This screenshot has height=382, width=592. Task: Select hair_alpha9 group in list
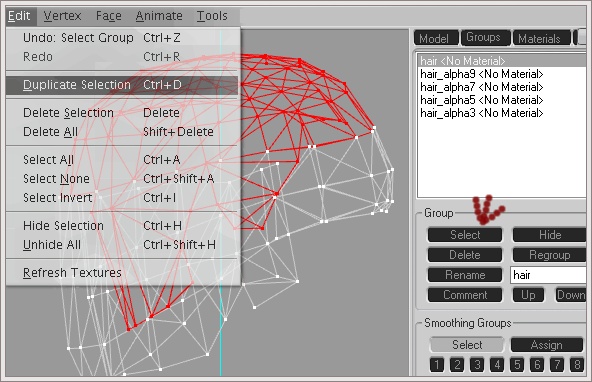click(502, 74)
